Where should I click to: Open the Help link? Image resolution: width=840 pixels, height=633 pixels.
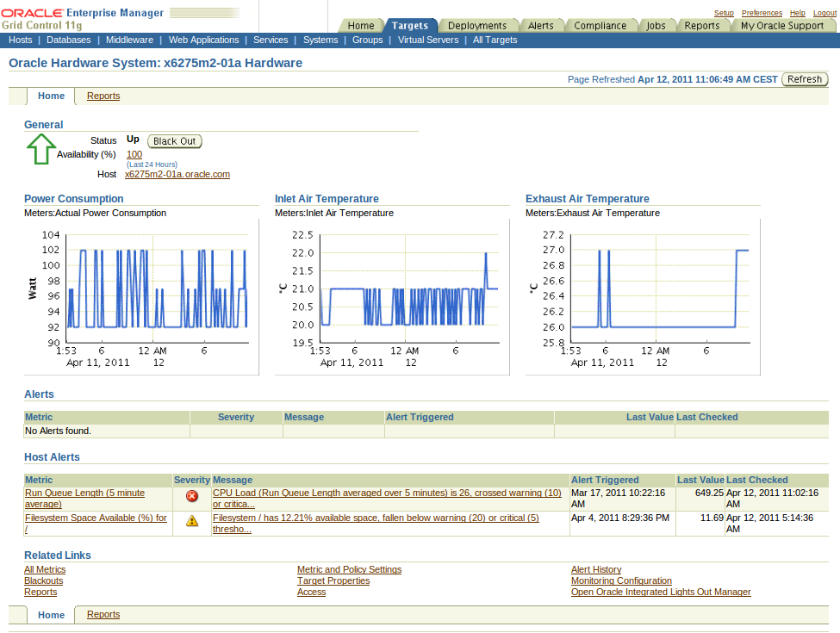[797, 13]
